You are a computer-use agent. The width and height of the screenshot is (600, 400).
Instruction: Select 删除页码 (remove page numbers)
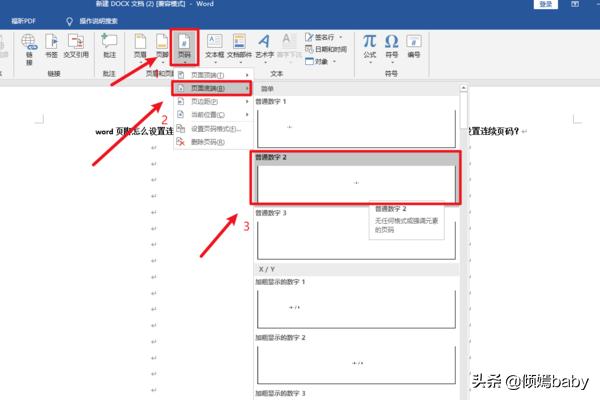point(207,142)
